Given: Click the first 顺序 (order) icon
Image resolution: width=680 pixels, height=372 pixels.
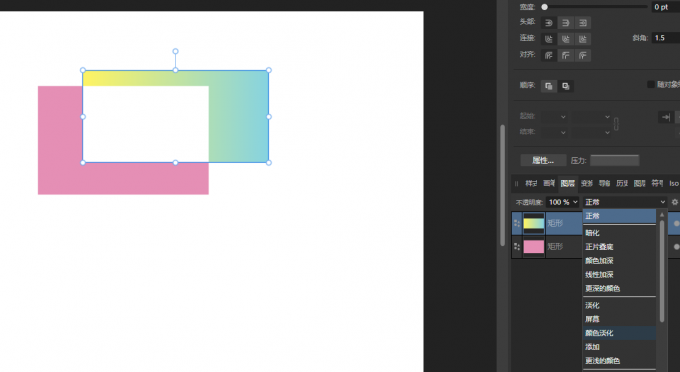Looking at the screenshot, I should 549,86.
